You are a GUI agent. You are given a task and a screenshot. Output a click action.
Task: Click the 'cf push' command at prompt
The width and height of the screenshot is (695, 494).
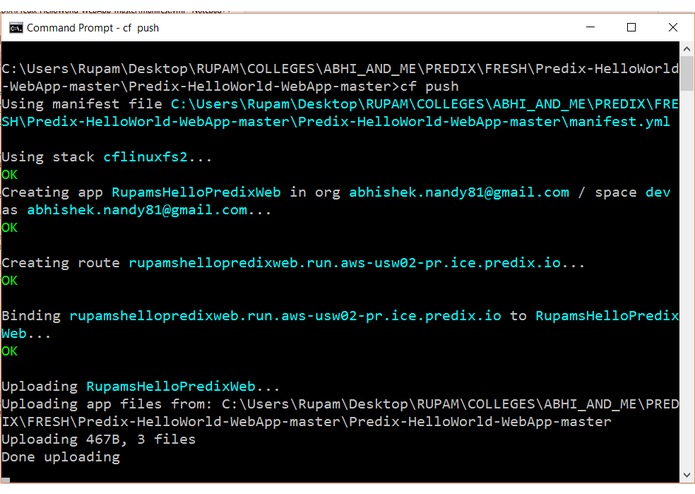[429, 86]
